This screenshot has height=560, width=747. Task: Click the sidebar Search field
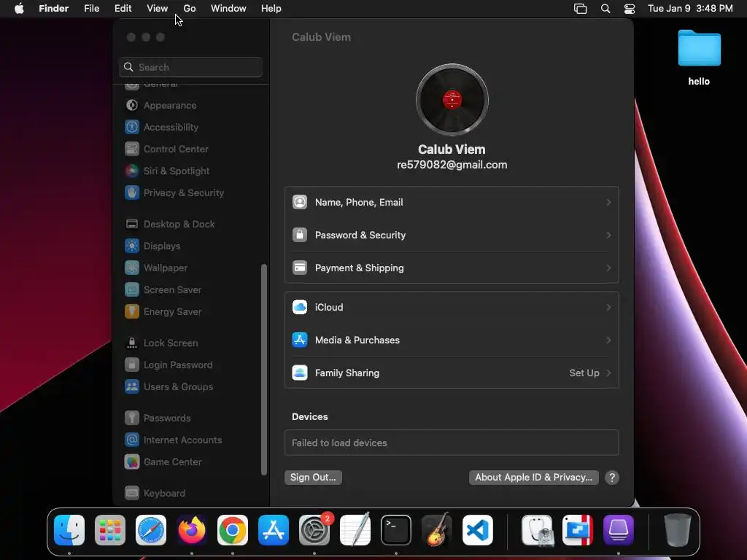point(190,68)
